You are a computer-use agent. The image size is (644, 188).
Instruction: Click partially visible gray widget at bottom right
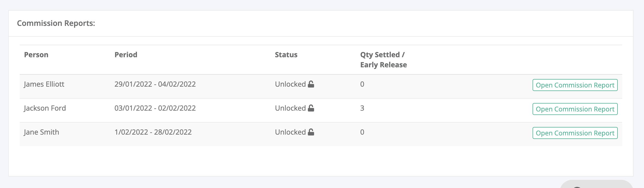(x=597, y=184)
